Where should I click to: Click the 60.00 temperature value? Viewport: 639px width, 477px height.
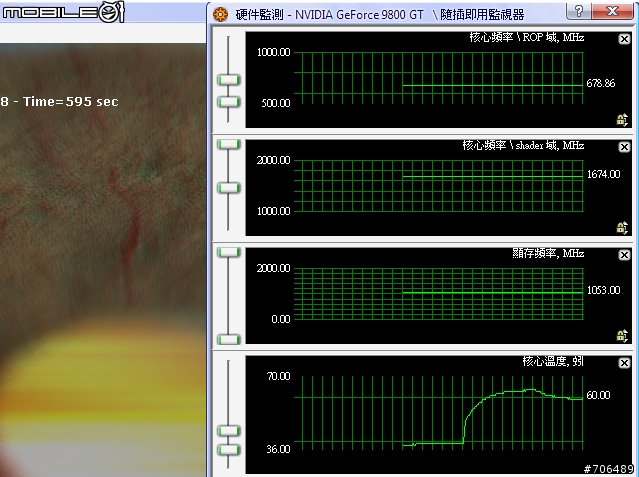[598, 395]
